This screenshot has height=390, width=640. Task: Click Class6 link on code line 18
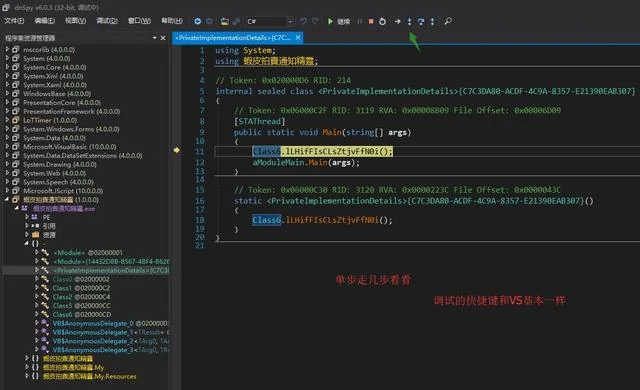click(x=266, y=220)
